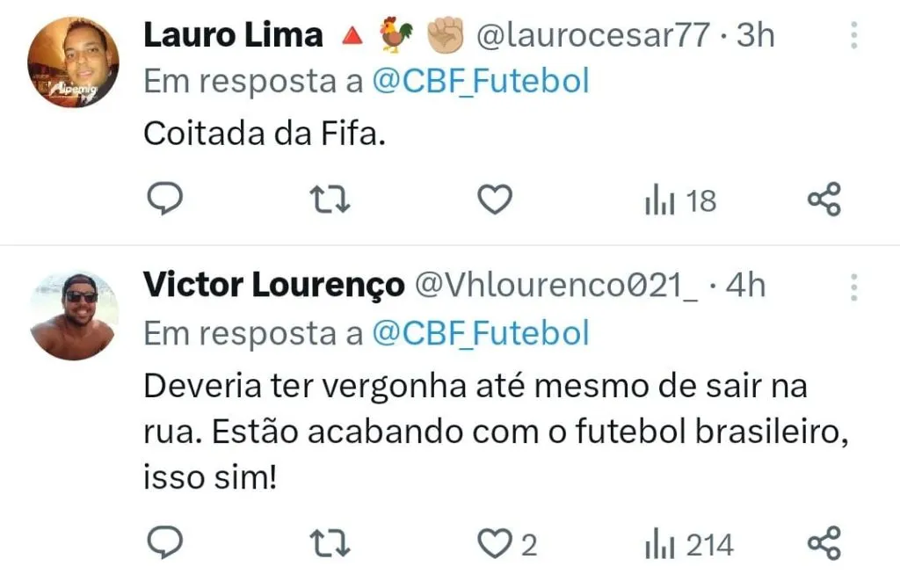Open @CBF_Futebol link in Victor's reply
The width and height of the screenshot is (900, 588).
coord(481,334)
